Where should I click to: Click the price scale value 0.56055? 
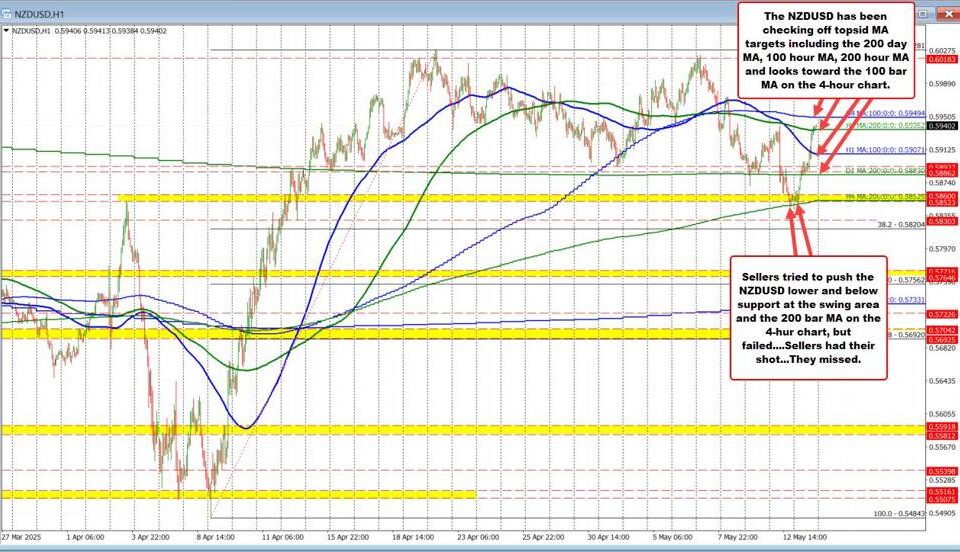coord(942,414)
